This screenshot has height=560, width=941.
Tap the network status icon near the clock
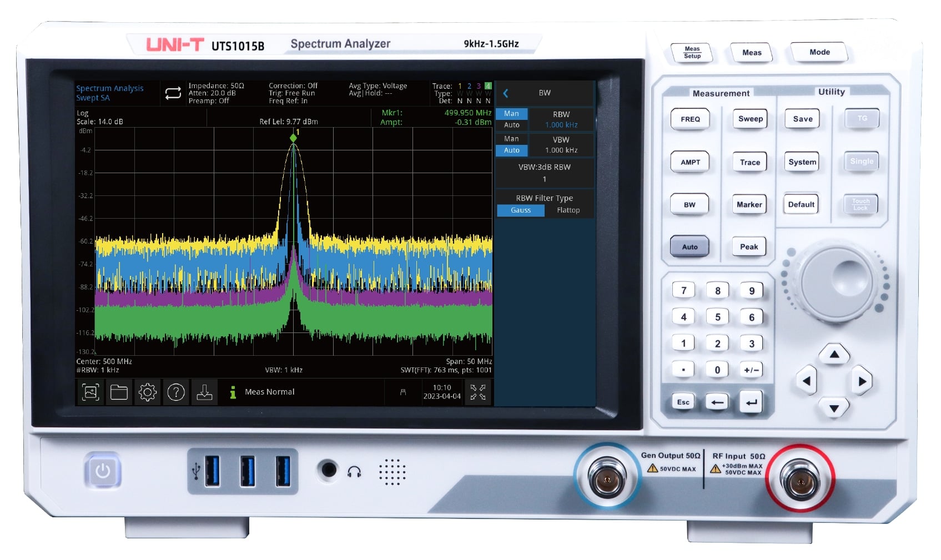pyautogui.click(x=403, y=392)
